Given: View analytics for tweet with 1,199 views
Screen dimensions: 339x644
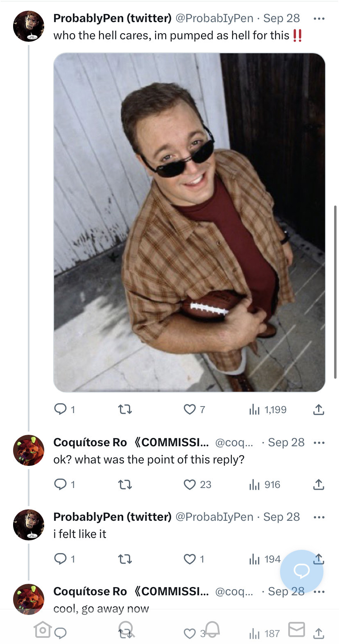Looking at the screenshot, I should coord(268,409).
